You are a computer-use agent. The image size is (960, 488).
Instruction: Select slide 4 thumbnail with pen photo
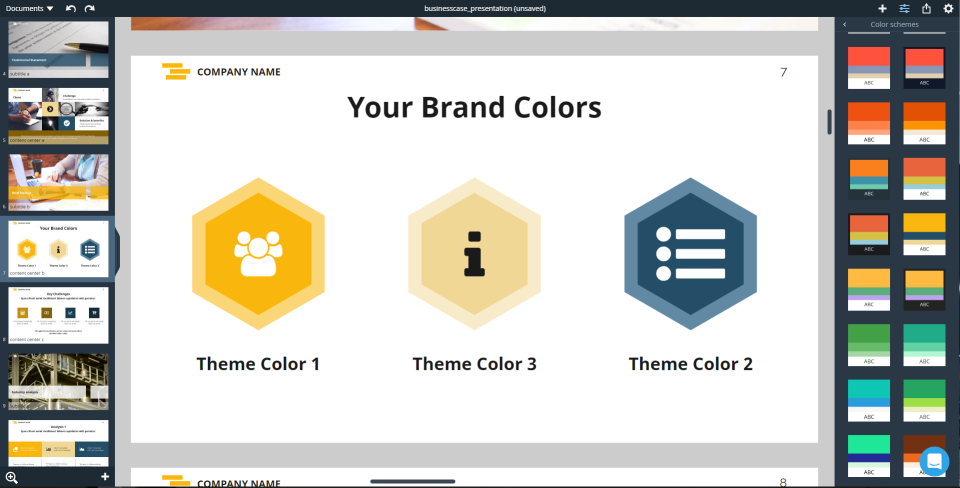pos(59,50)
